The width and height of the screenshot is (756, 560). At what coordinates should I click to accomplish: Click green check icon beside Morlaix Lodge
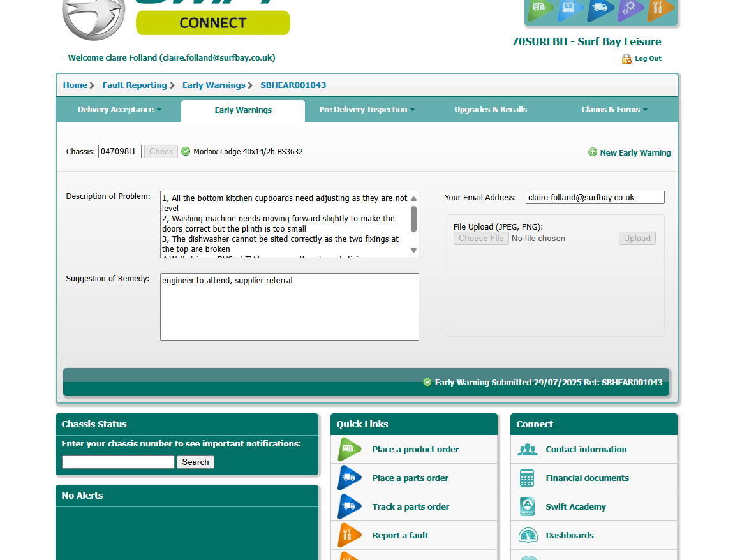point(186,151)
